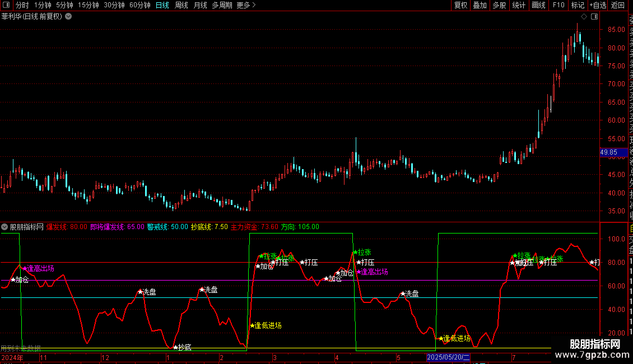This screenshot has height=364, width=633.
Task: Toggle the right side panel icon
Action: 594,16
